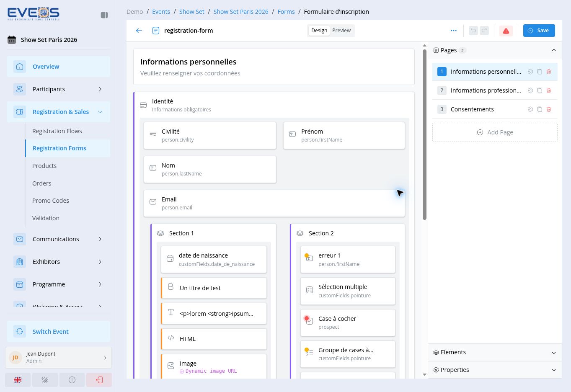Click the red logout icon
The width and height of the screenshot is (571, 392).
coord(99,380)
